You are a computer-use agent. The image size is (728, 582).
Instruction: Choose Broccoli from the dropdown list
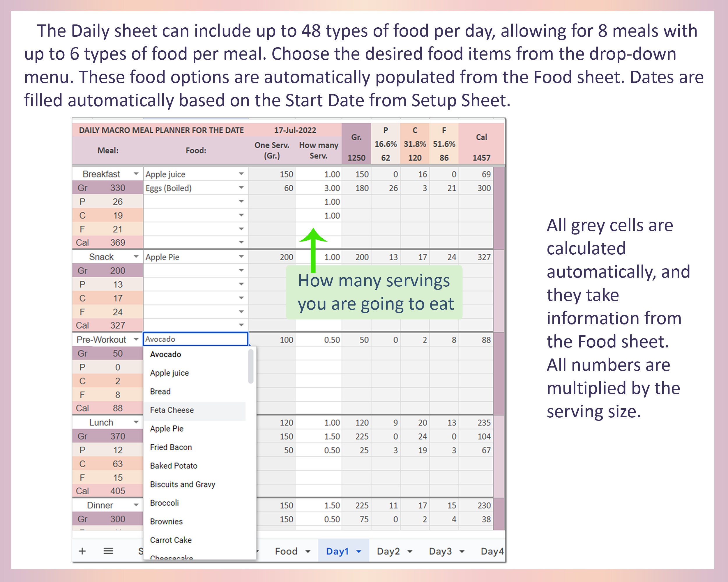(x=195, y=503)
